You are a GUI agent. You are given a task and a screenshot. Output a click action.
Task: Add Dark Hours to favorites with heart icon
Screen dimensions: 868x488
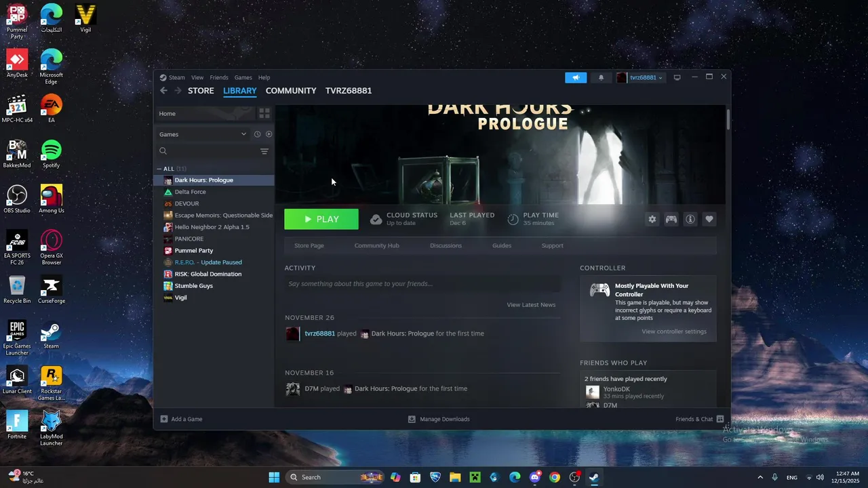(x=709, y=220)
